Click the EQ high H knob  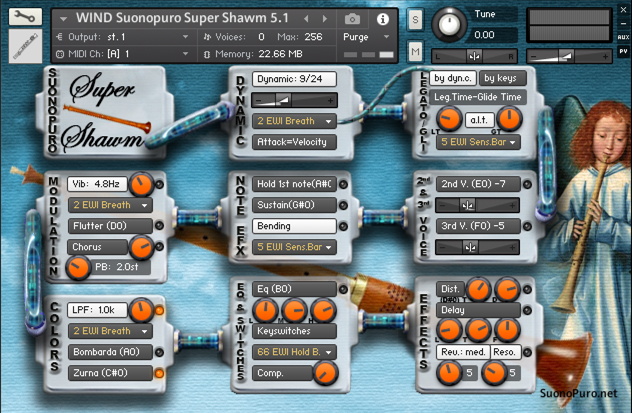pos(323,311)
